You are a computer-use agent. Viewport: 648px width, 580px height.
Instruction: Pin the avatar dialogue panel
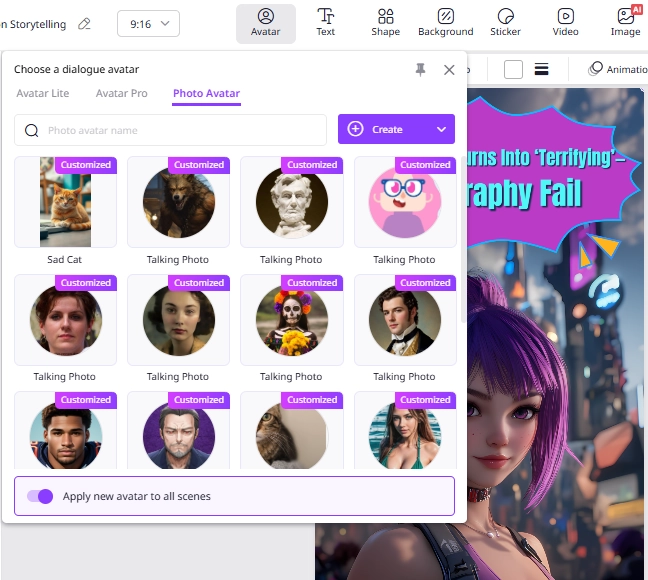tap(420, 69)
